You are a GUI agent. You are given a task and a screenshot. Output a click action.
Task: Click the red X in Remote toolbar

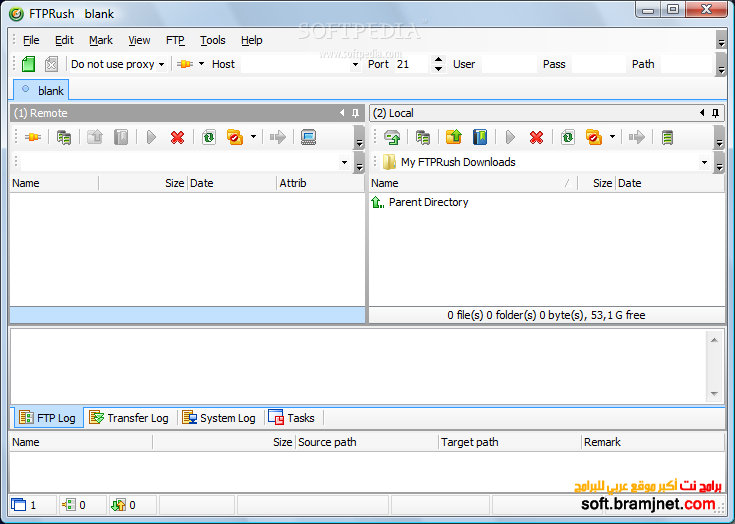click(177, 137)
